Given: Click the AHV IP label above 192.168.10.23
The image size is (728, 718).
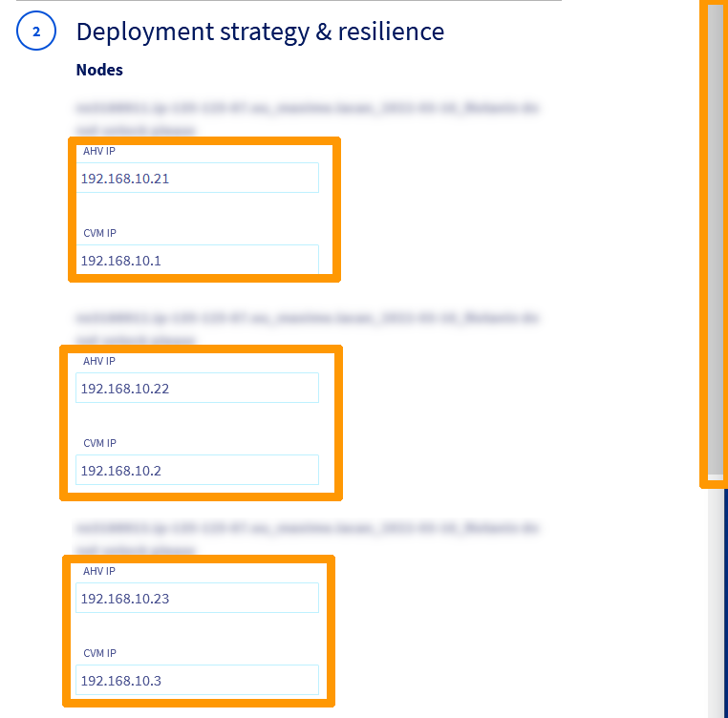Looking at the screenshot, I should (99, 571).
